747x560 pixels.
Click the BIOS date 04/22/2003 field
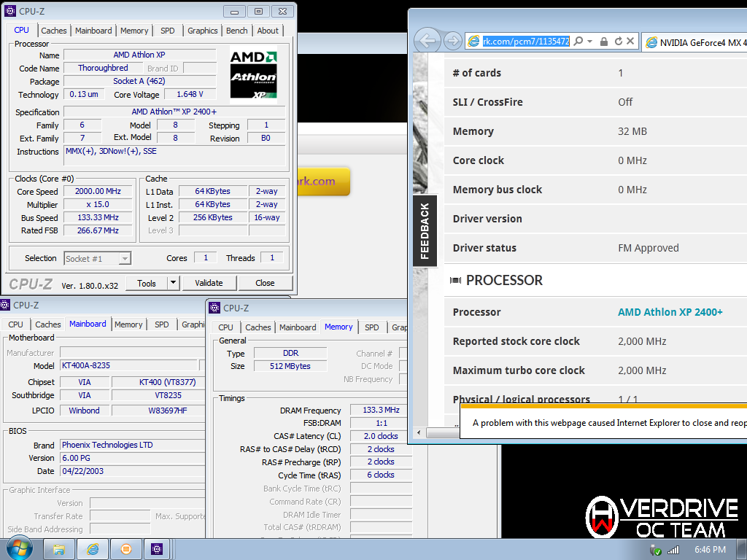[x=133, y=471]
